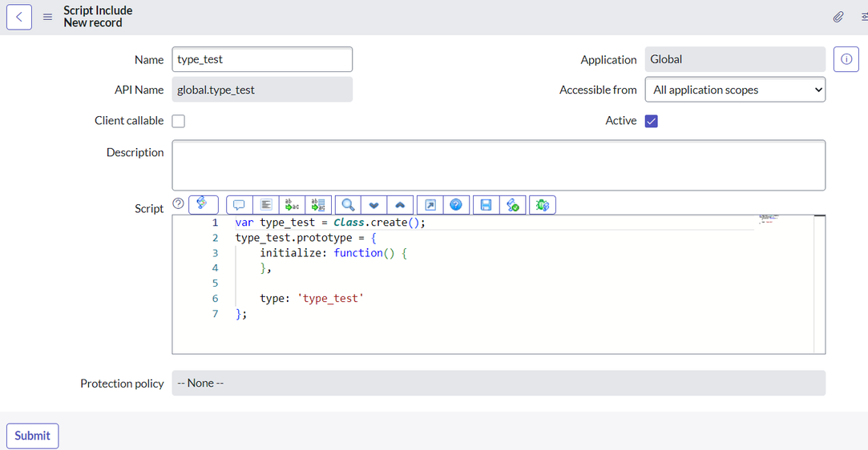Click the closing '};' on script line 7
Viewport: 868px width, 450px height.
tap(241, 314)
